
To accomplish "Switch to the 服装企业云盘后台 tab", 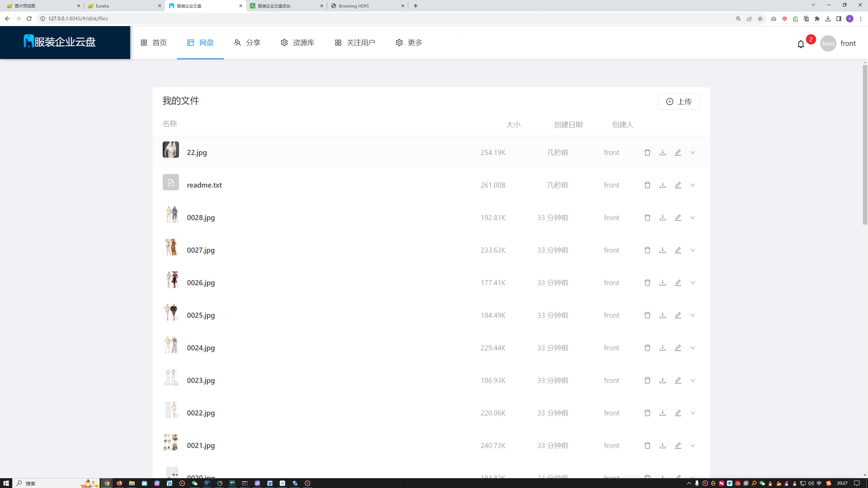I will [x=287, y=6].
